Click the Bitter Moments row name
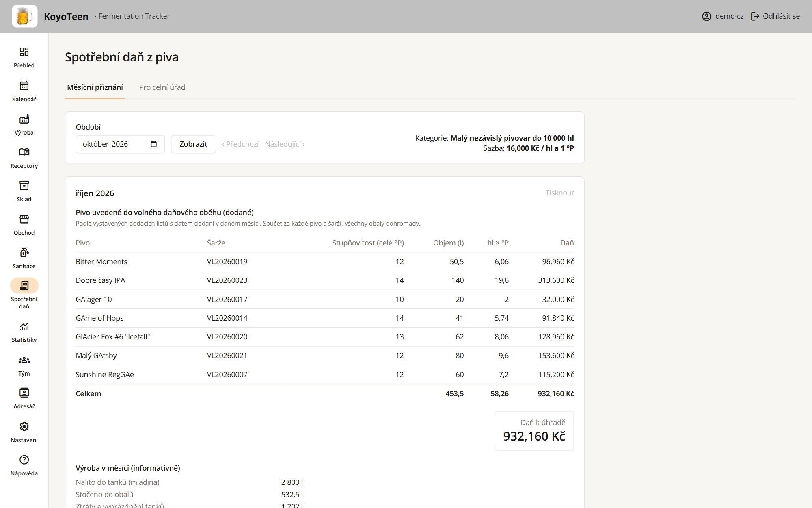Screen dimensions: 812x508 (x=101, y=262)
